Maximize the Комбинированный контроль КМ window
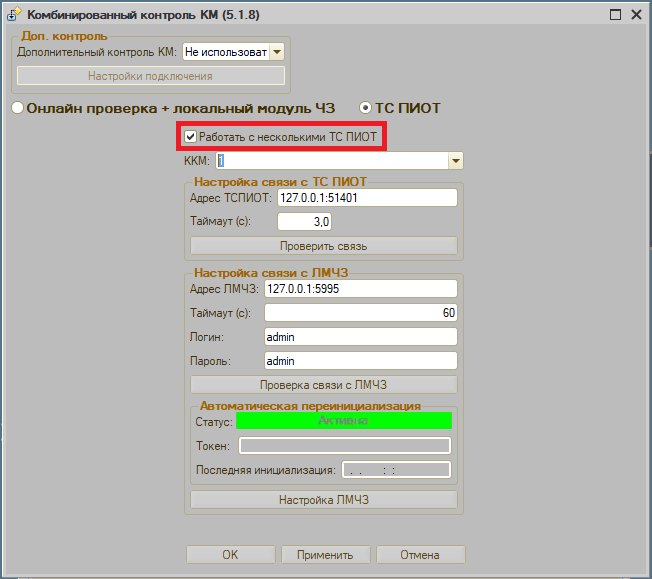 [615, 15]
